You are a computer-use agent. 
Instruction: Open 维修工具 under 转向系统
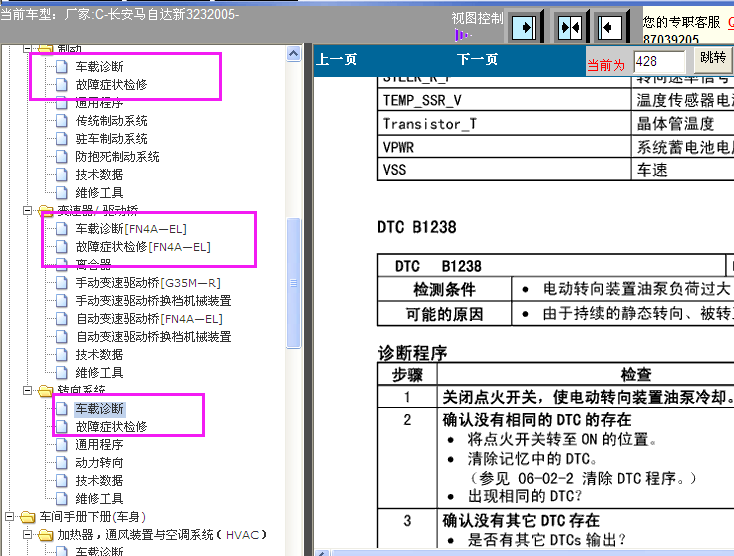click(x=99, y=498)
